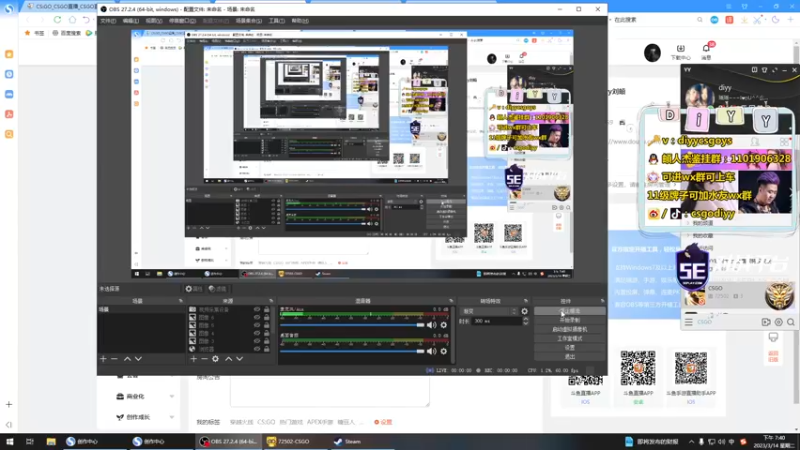This screenshot has width=800, height=450.
Task: Click the top streaming button in Controls dock
Action: (569, 311)
